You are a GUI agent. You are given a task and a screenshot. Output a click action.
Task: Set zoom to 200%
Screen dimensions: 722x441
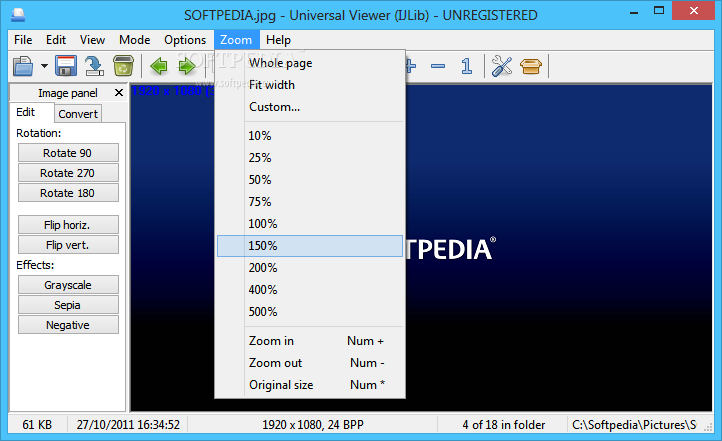310,268
